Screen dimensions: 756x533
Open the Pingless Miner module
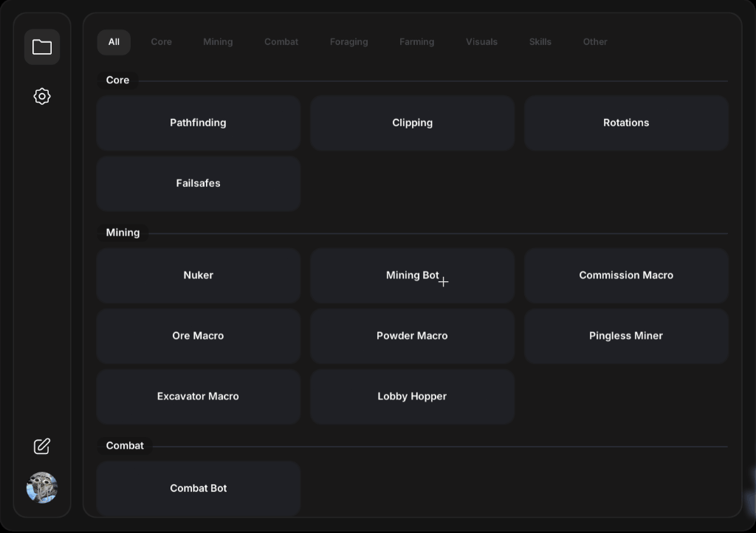(x=626, y=336)
